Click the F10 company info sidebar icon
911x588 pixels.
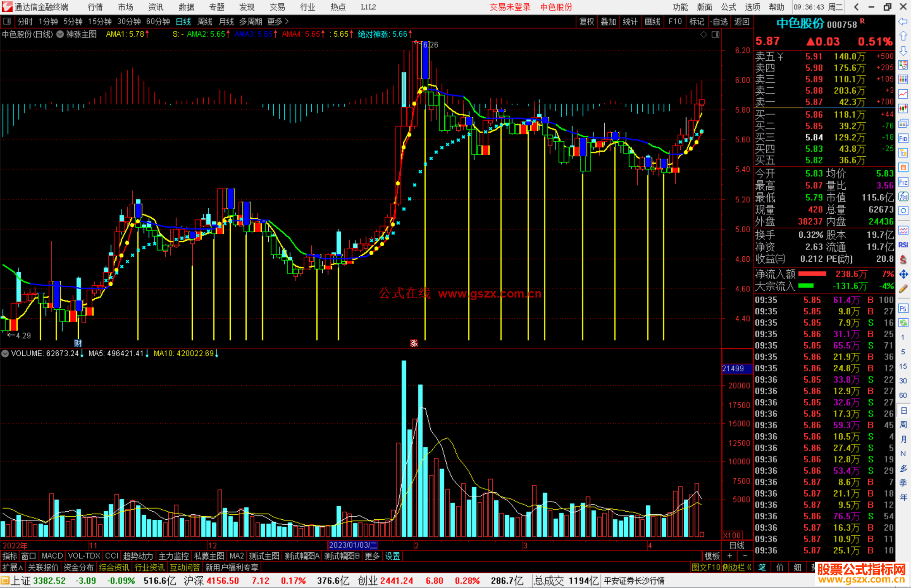903,138
